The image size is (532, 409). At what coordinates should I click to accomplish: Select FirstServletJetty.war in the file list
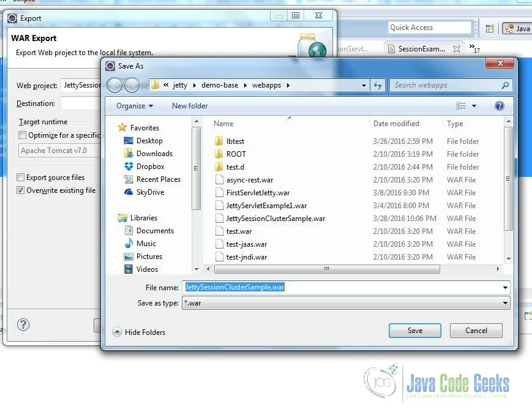(252, 192)
